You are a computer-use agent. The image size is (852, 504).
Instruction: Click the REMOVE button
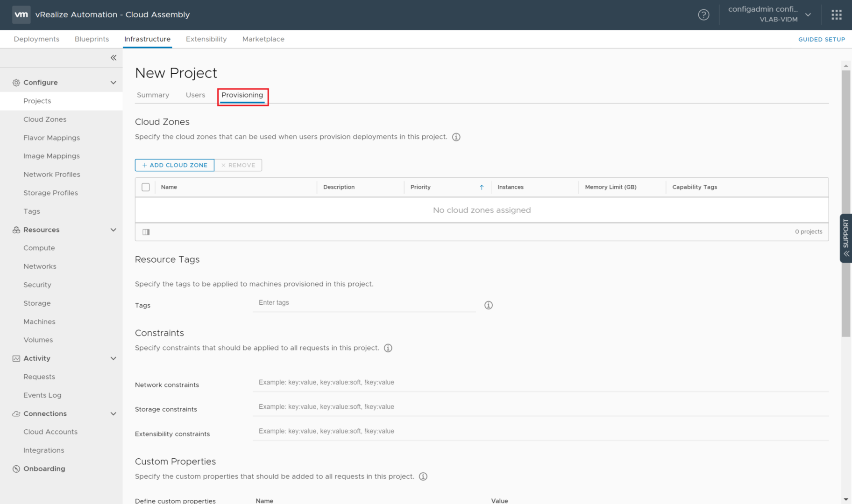click(238, 165)
